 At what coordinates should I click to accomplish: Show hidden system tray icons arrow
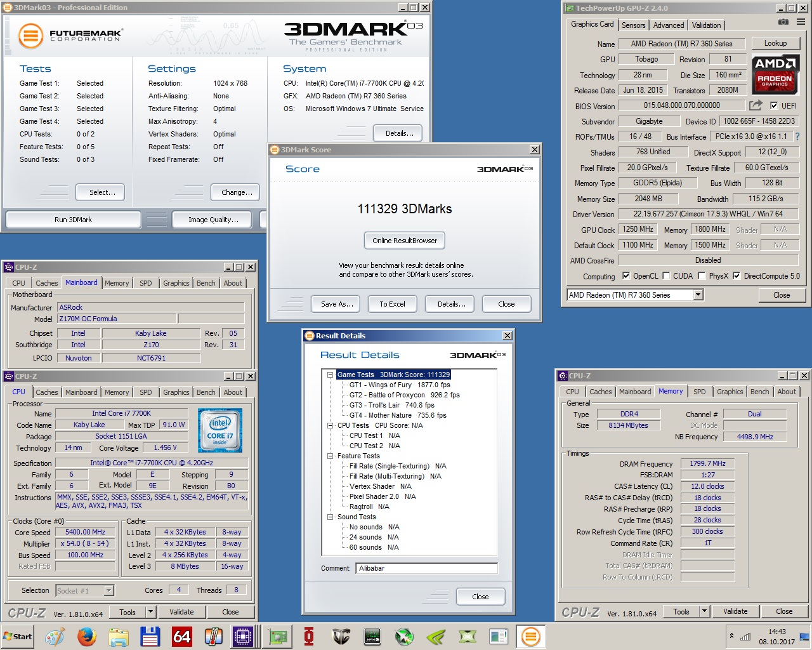(x=731, y=636)
